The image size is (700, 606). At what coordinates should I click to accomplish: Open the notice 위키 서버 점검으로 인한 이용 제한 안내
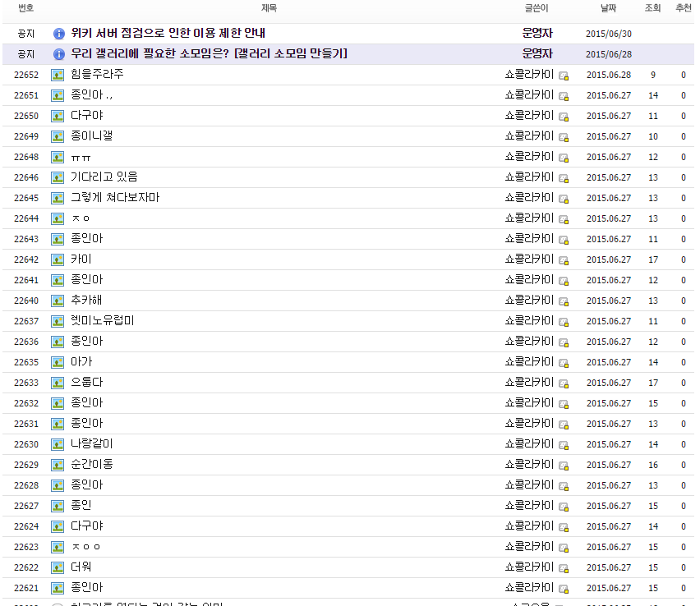[168, 33]
